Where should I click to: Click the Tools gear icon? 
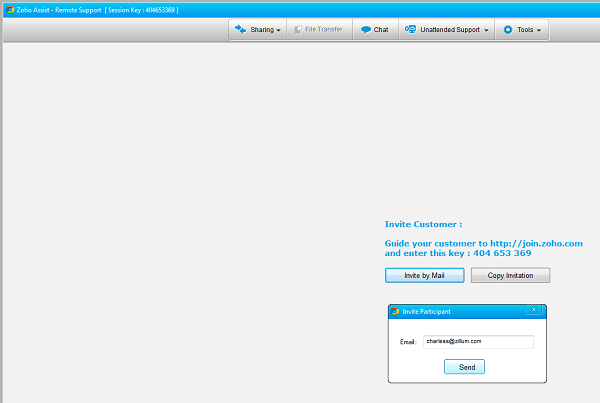coord(508,29)
